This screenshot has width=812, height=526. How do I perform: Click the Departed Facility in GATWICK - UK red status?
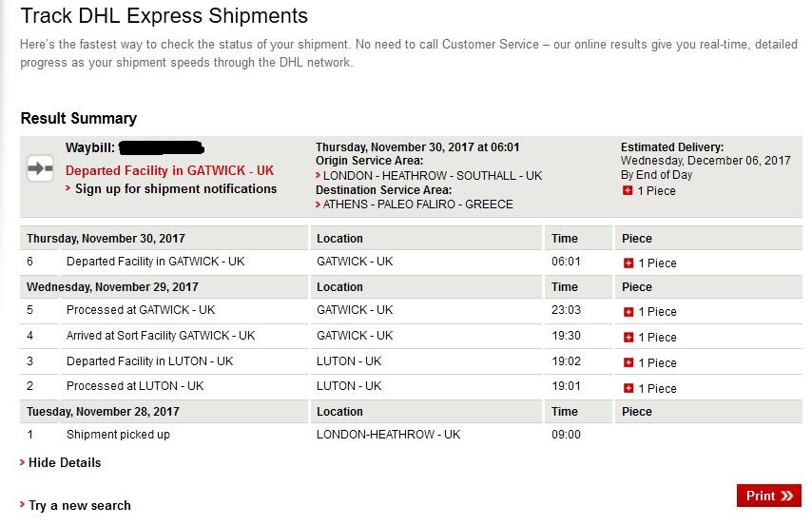tap(169, 170)
